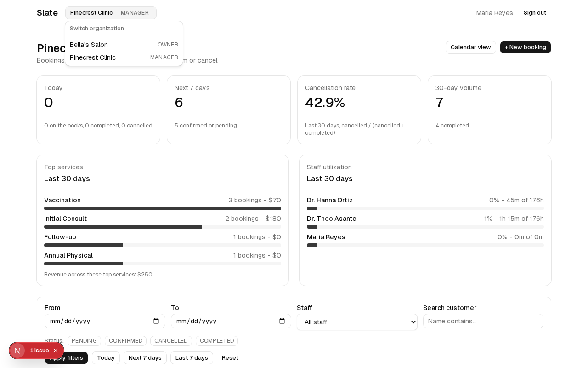Image resolution: width=588 pixels, height=368 pixels.
Task: Switch organization to Bella's Salon
Action: 124,45
